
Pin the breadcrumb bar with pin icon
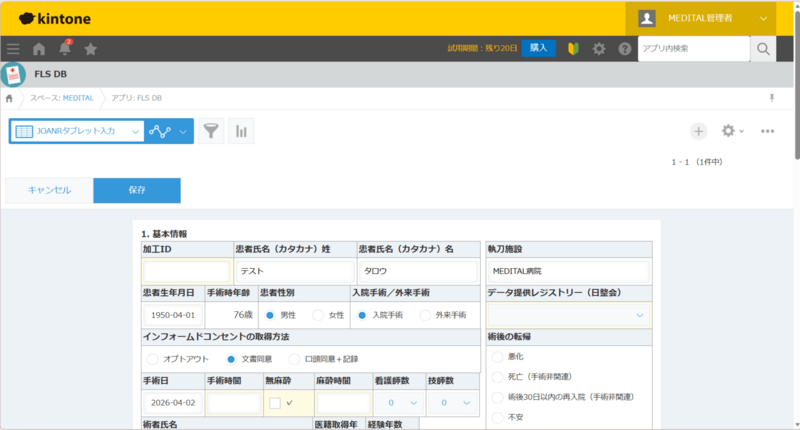pos(771,98)
